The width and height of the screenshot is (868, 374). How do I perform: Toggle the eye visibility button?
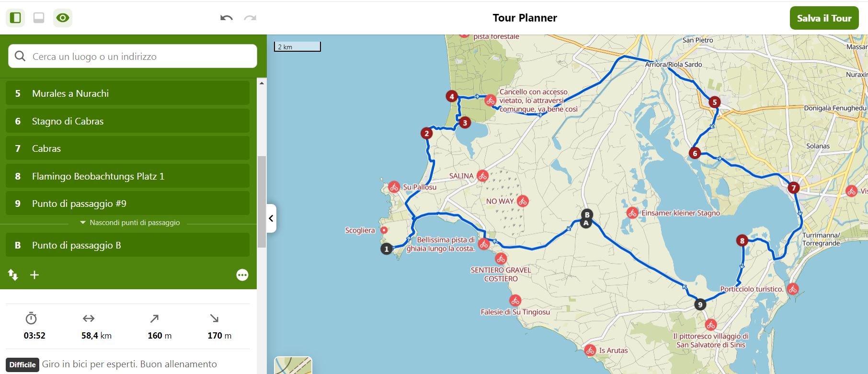coord(63,18)
